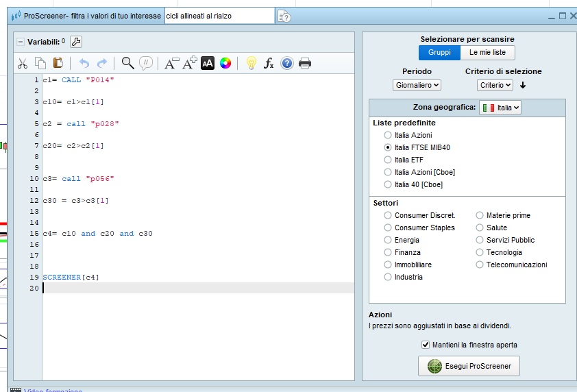
Task: Open the syntax color wheel picker
Action: 225,63
